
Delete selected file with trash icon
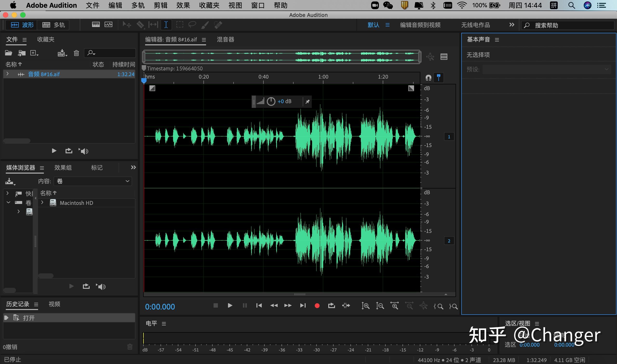pos(76,53)
